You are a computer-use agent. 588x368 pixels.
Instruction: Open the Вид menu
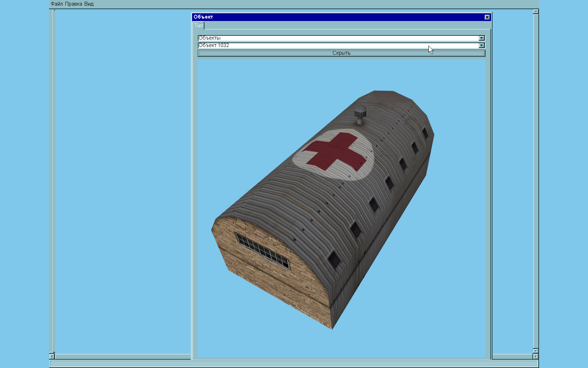point(89,4)
